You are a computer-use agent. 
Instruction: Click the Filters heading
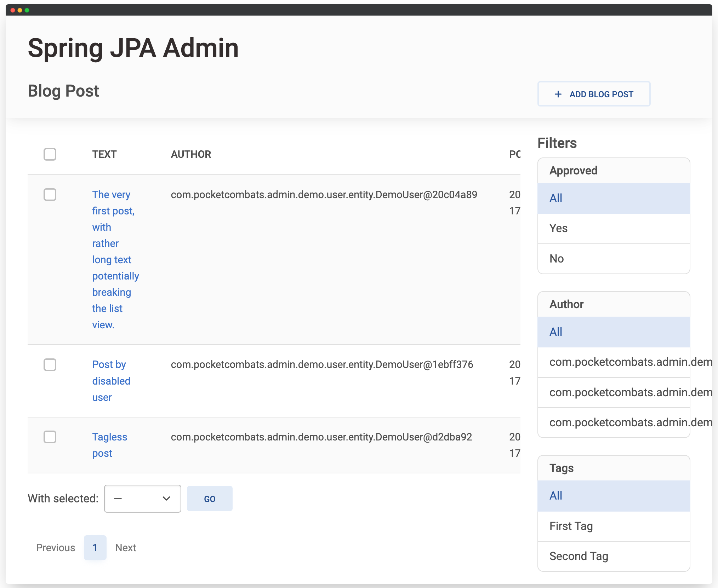click(x=557, y=143)
